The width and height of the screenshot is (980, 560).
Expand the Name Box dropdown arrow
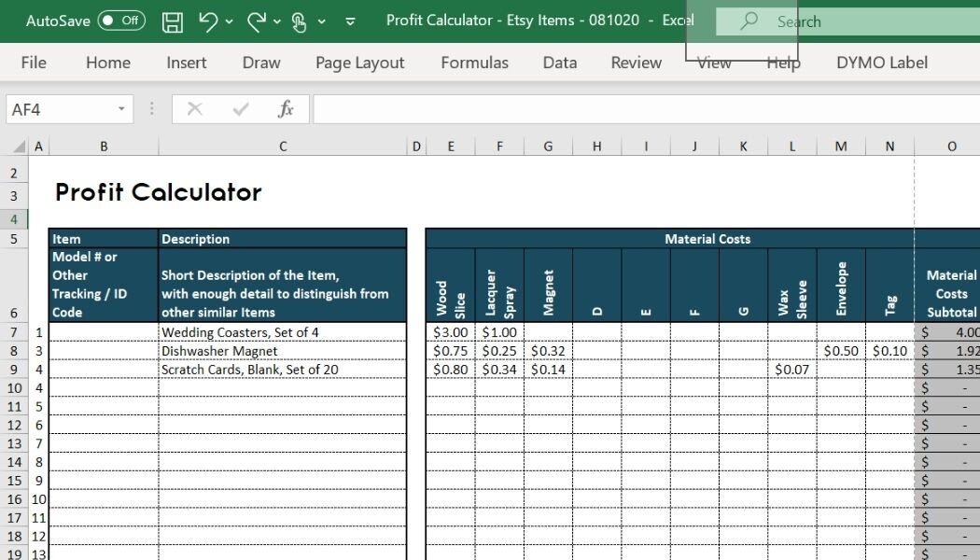121,109
